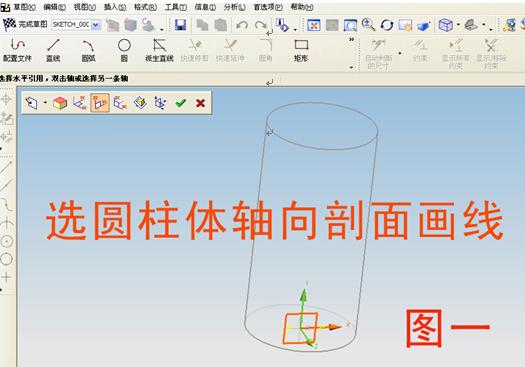This screenshot has width=525, height=367.
Task: Click the grayed 快速延伸 quick extend tool
Action: click(x=230, y=50)
